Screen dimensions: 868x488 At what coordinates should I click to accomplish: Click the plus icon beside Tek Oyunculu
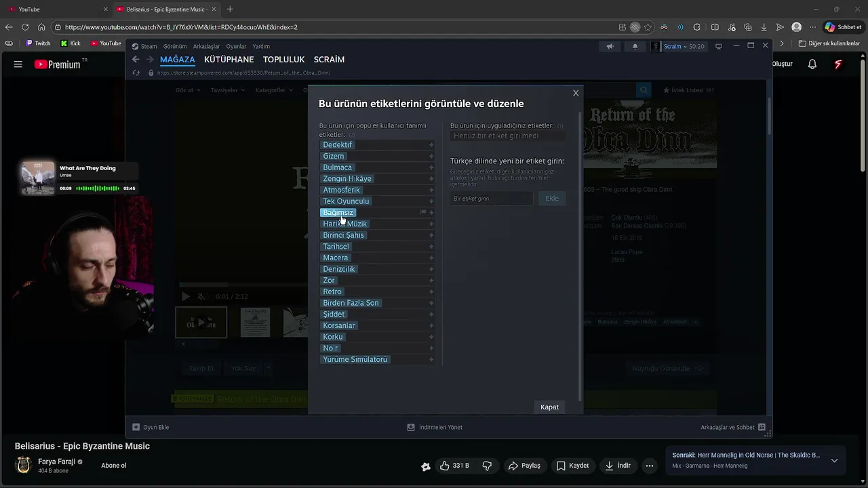point(431,201)
